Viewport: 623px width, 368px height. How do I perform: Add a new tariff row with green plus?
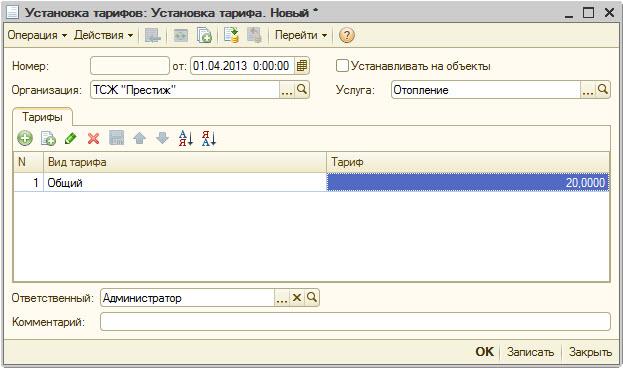click(25, 138)
